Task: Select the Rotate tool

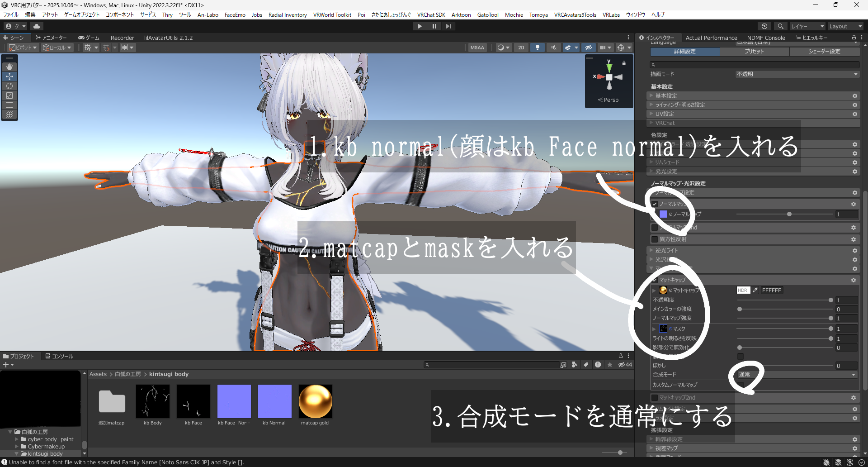Action: point(9,86)
